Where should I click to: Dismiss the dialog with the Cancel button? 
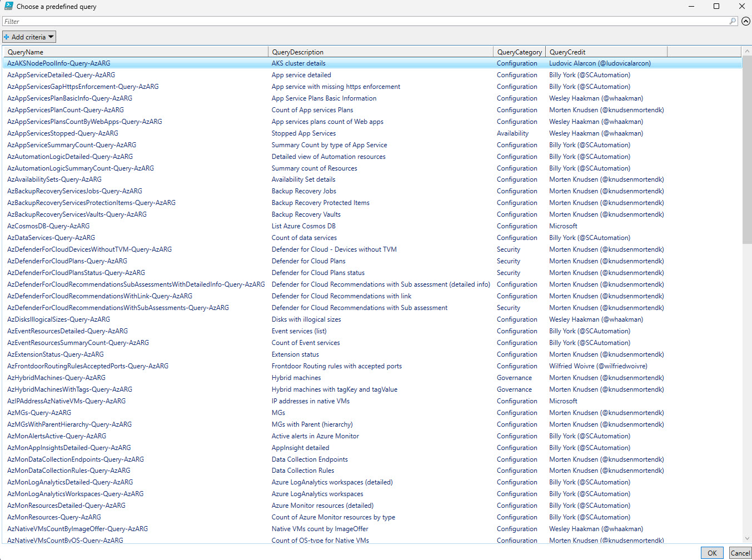point(740,553)
